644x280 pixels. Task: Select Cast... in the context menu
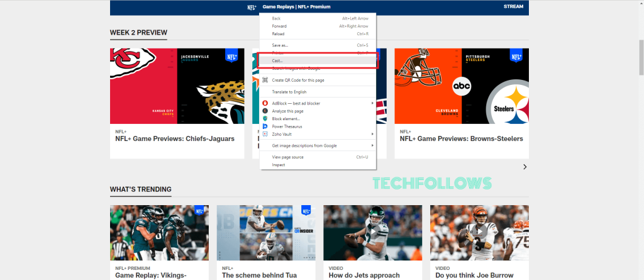(318, 61)
